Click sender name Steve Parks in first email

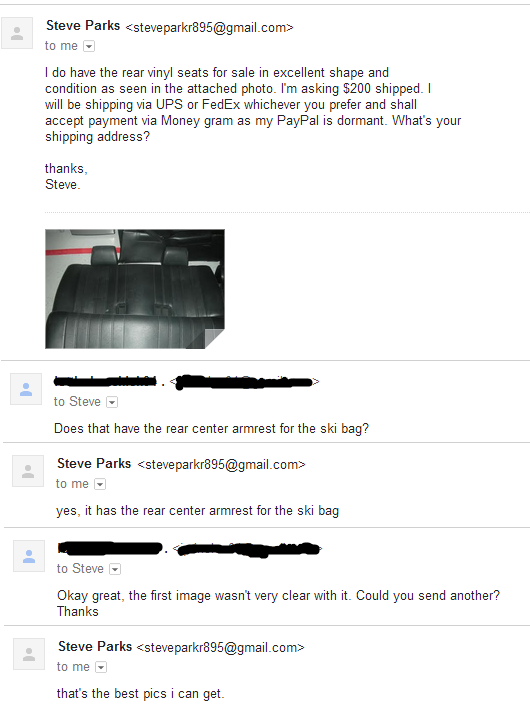[83, 26]
